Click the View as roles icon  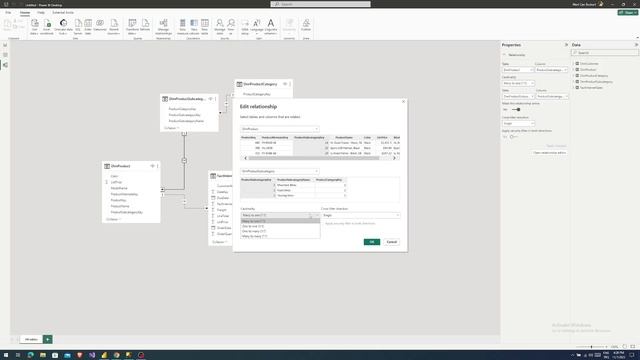[231, 27]
